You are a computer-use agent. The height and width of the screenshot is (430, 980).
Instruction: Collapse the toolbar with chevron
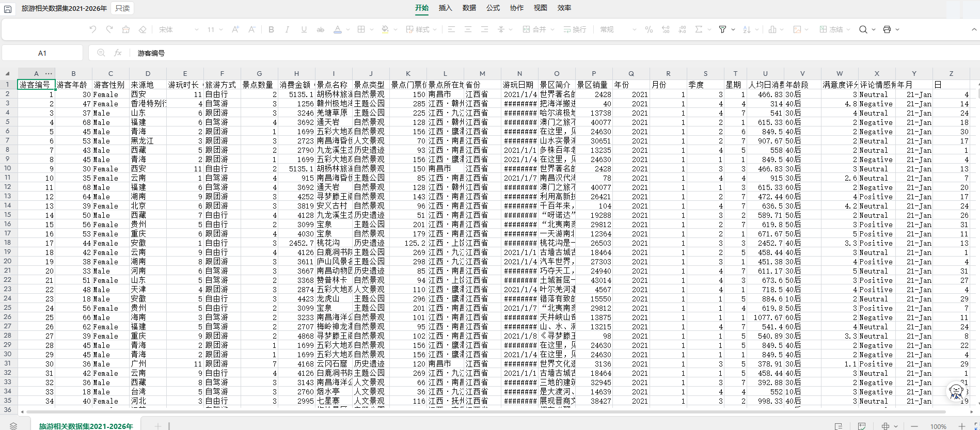tap(974, 29)
